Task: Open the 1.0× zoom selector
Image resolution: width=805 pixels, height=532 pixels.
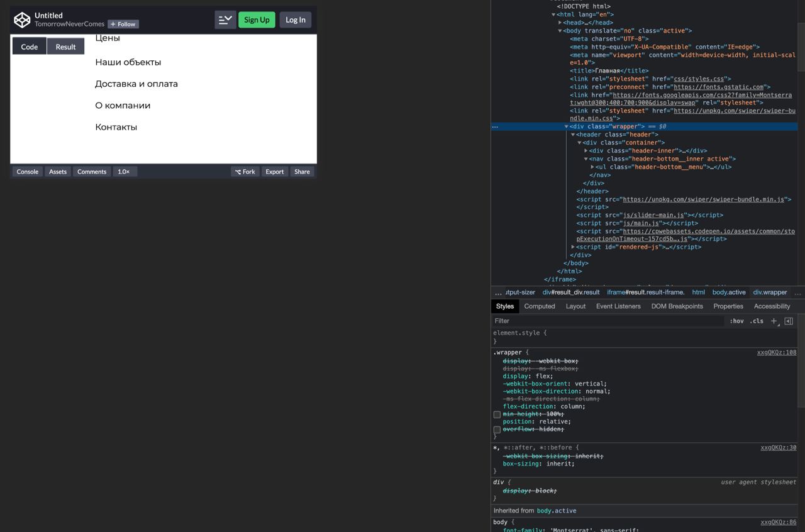Action: pos(125,172)
